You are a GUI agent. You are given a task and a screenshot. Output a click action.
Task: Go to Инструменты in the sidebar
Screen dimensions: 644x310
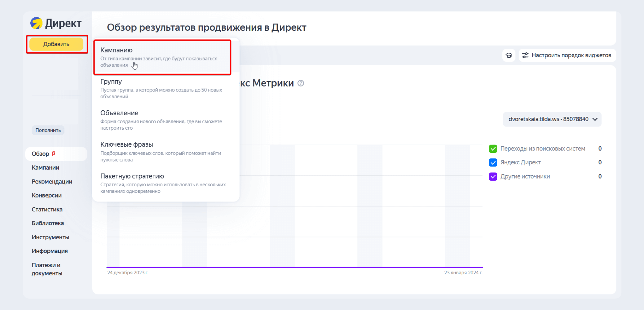pyautogui.click(x=51, y=237)
